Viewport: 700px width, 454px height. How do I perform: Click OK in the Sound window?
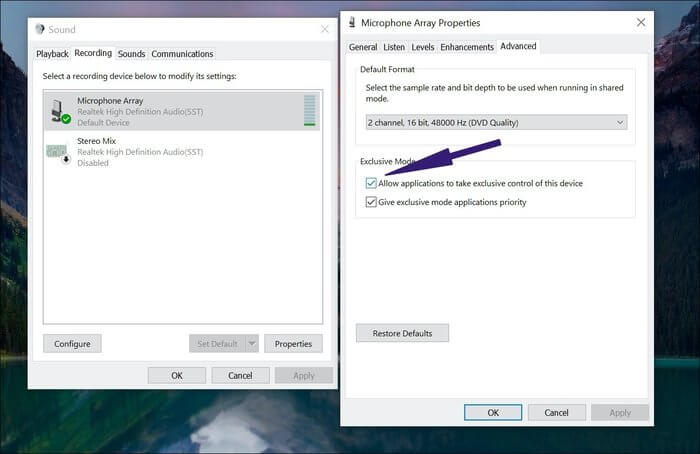click(x=177, y=375)
